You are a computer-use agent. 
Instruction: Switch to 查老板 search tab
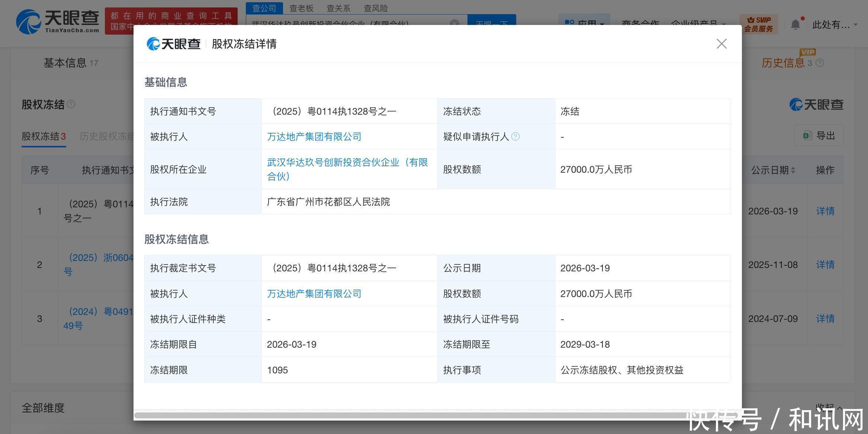pos(301,8)
